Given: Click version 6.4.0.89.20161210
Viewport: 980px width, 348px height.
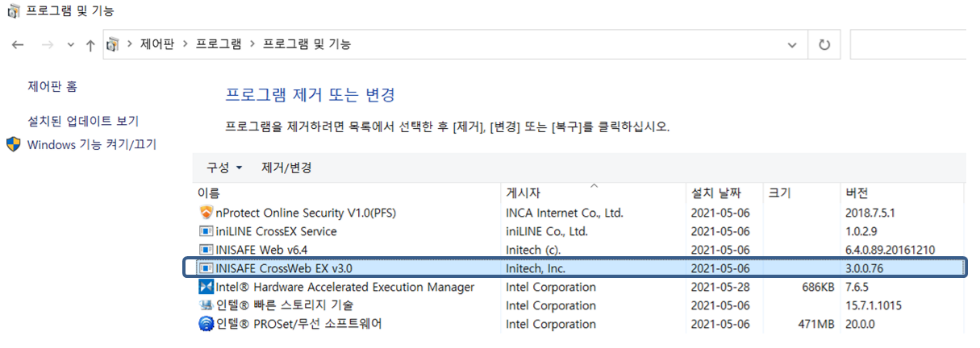Looking at the screenshot, I should pos(890,251).
